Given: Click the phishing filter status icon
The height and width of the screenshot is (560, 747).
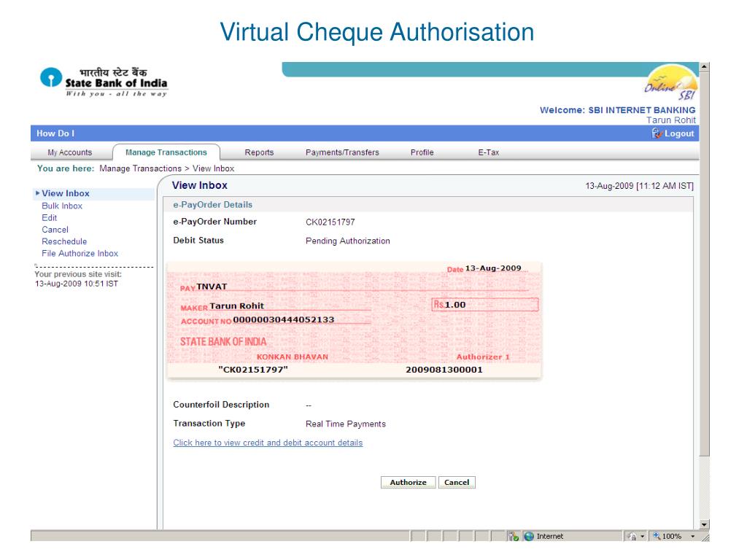Looking at the screenshot, I should pos(513,536).
